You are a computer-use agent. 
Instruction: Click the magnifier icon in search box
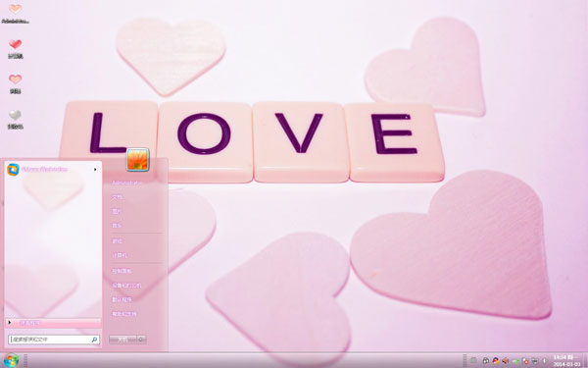(x=94, y=340)
